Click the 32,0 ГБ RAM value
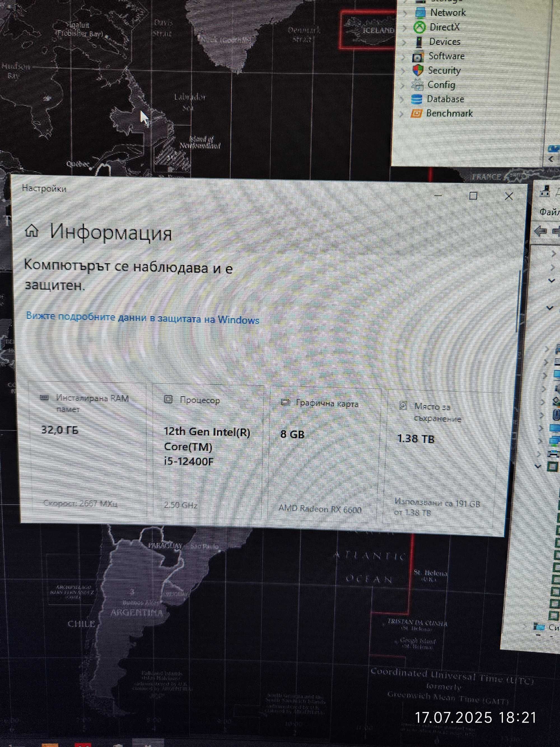This screenshot has height=747, width=560. [60, 430]
